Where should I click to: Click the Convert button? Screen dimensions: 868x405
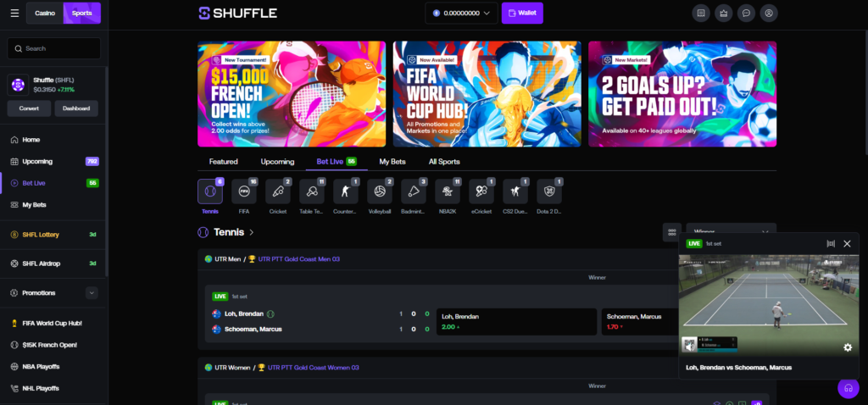pos(29,108)
